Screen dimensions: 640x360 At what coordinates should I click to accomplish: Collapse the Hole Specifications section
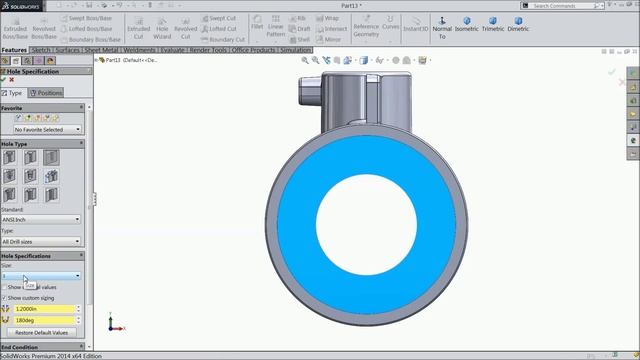[81, 255]
